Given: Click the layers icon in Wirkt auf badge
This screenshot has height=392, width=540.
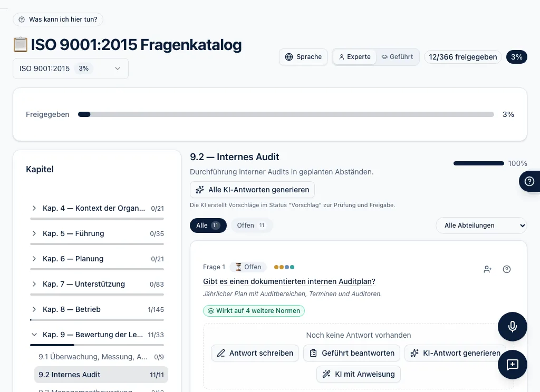Looking at the screenshot, I should click(211, 311).
